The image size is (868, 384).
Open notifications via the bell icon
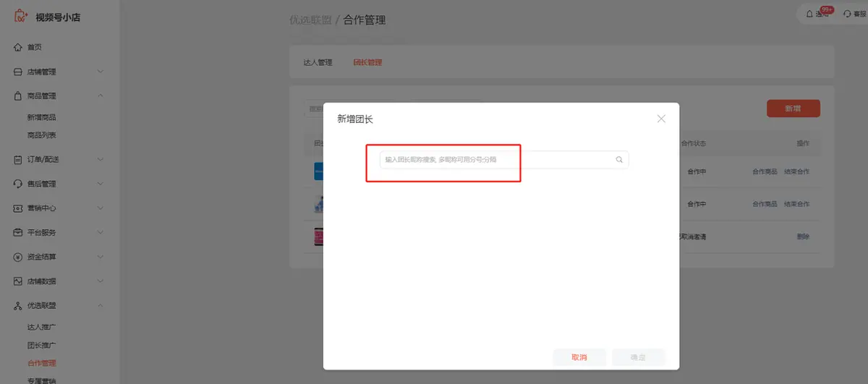(810, 14)
